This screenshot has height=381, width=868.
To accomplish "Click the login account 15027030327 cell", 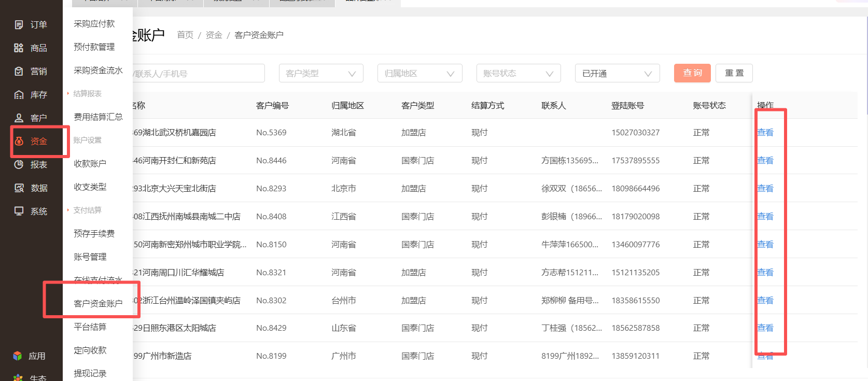I will [x=636, y=132].
